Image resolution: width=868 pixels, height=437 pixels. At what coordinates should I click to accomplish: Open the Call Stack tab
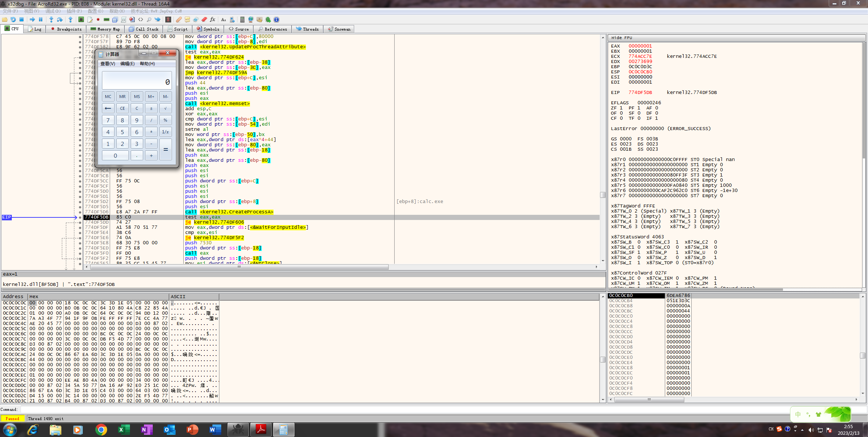coord(144,29)
